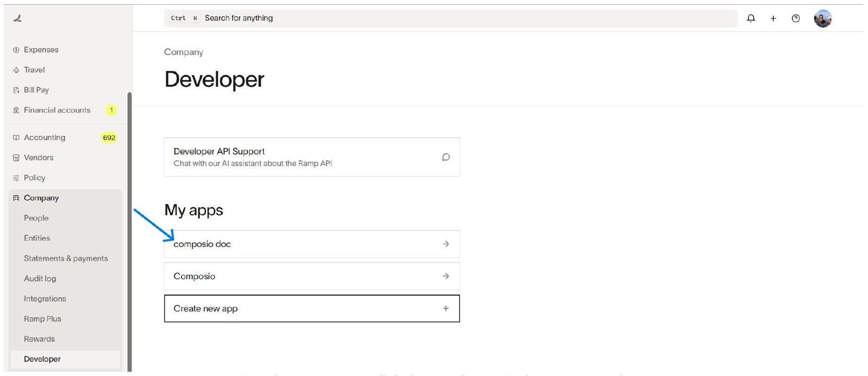Navigate to Vendors

[x=38, y=158]
